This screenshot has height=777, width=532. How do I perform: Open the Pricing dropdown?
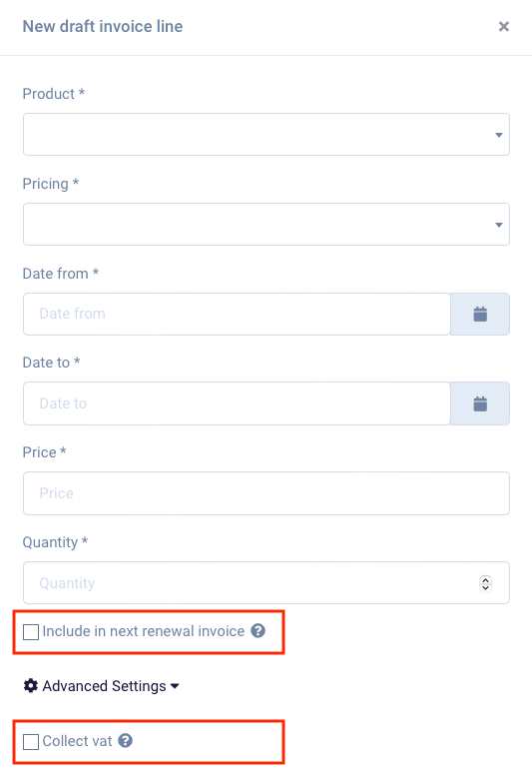coord(266,224)
